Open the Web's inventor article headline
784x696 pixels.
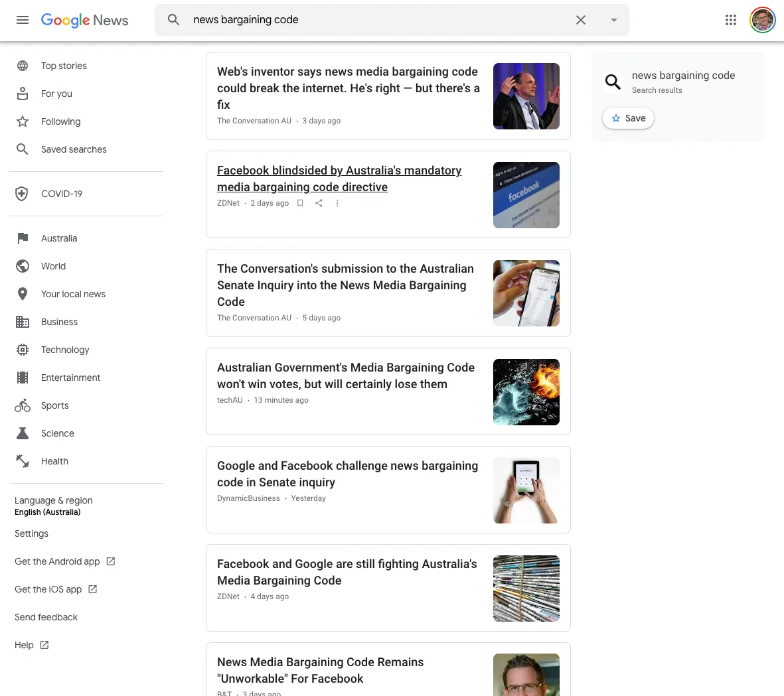349,88
